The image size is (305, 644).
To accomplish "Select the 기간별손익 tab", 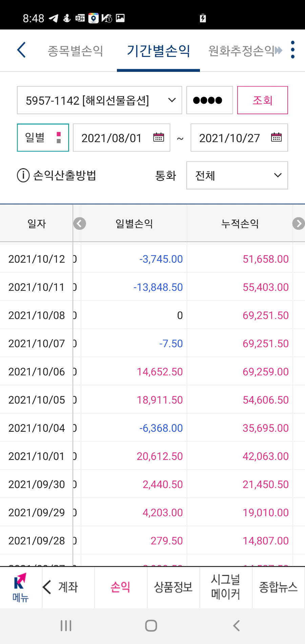I will coord(158,51).
